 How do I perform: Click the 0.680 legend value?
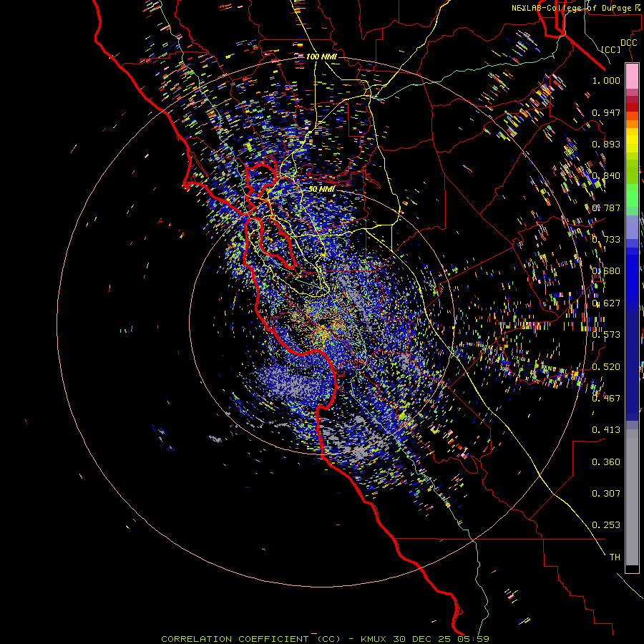click(x=606, y=271)
